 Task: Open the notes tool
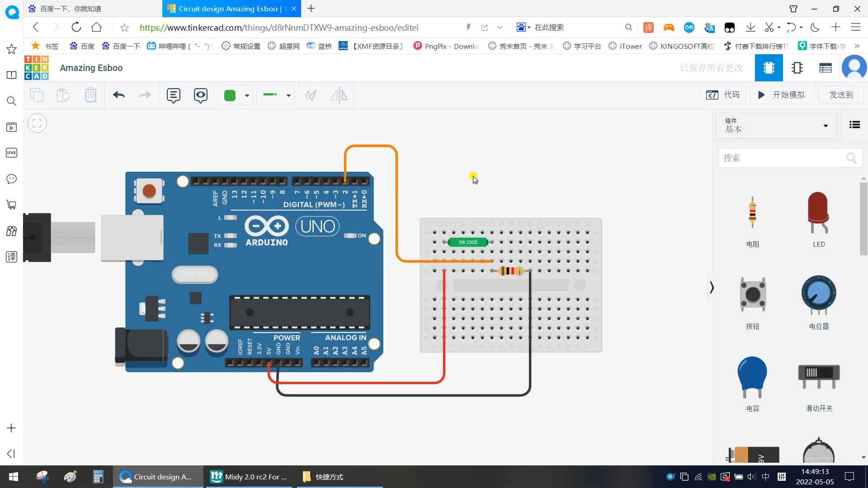(x=174, y=95)
